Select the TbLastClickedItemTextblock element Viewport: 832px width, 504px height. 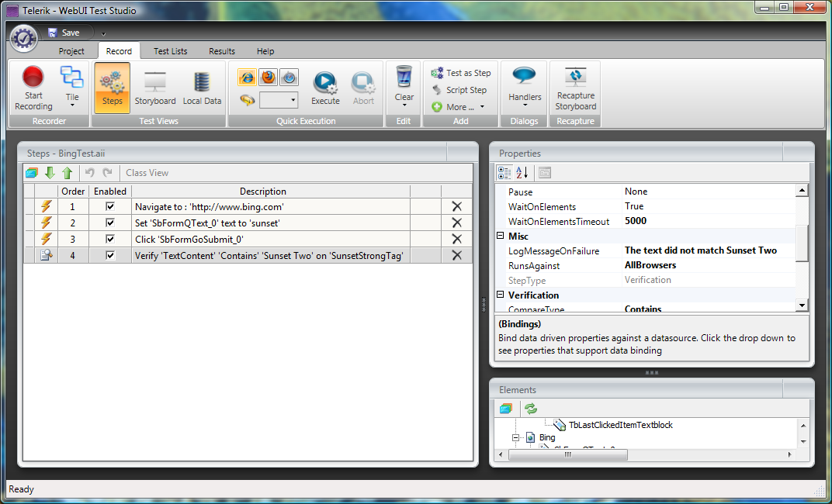coord(620,425)
